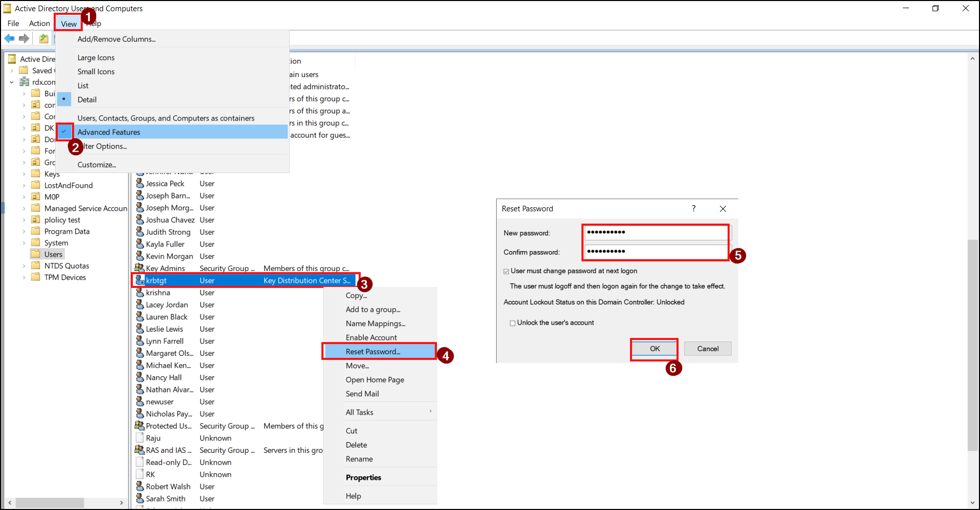Screen dimensions: 980x510
Task: Click the back navigation arrow
Action: coord(9,38)
